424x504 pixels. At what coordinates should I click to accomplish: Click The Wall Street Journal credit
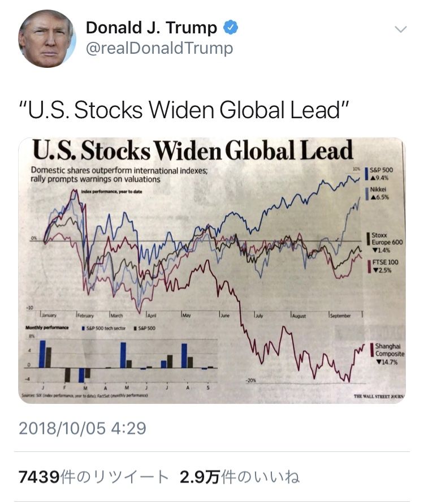(379, 397)
